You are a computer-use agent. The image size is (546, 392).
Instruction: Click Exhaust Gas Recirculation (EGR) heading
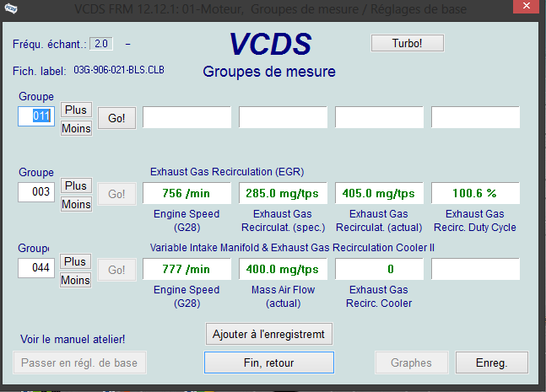(227, 172)
